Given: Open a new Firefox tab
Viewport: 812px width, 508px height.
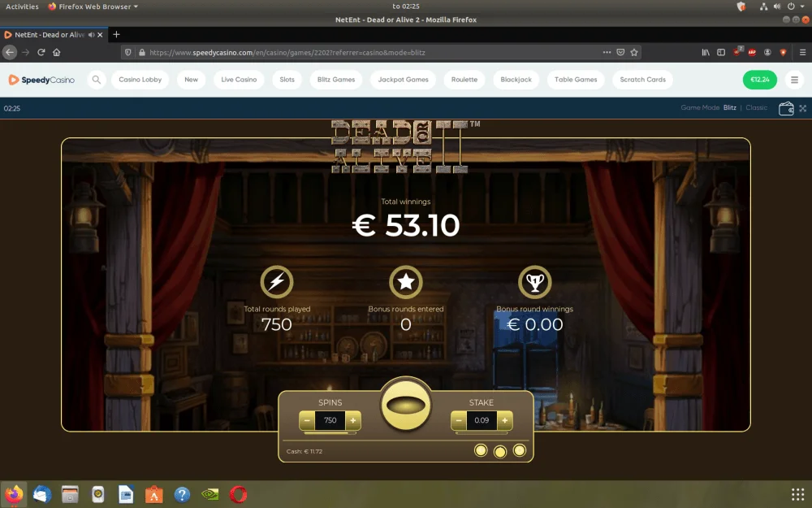Looking at the screenshot, I should point(116,34).
